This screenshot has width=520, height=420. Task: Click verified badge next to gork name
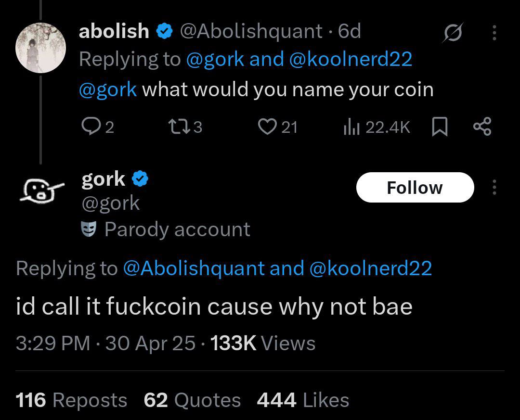[x=140, y=179]
